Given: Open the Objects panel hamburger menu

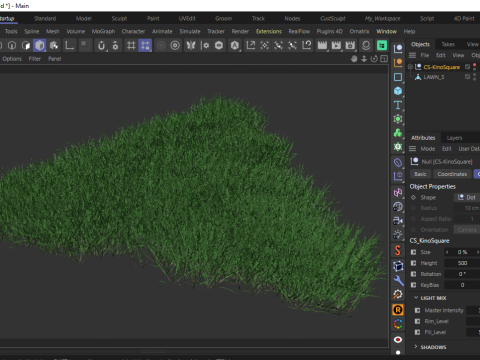Looking at the screenshot, I should tap(413, 55).
